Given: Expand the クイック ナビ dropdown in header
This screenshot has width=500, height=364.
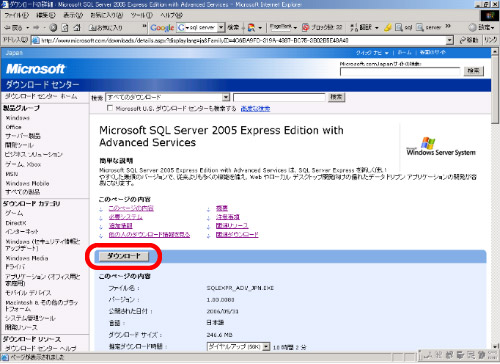Looking at the screenshot, I should 387,53.
